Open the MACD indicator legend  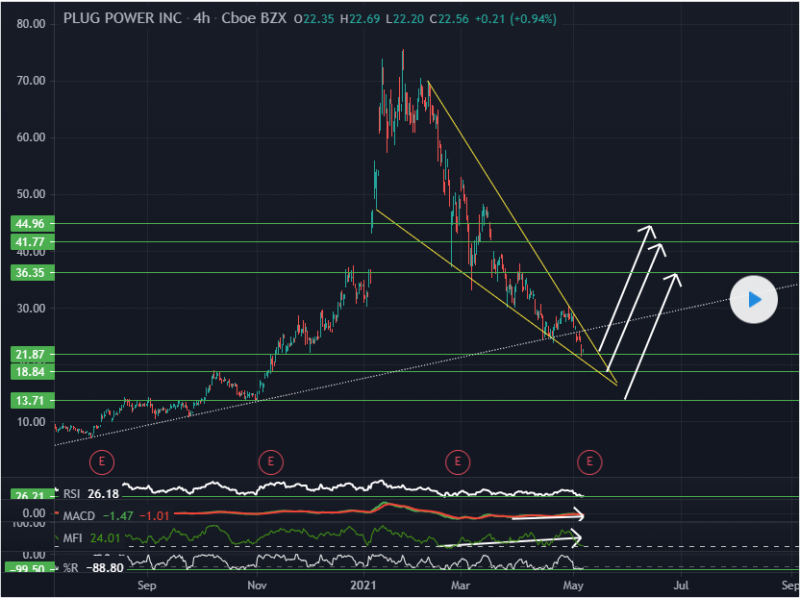(82, 514)
